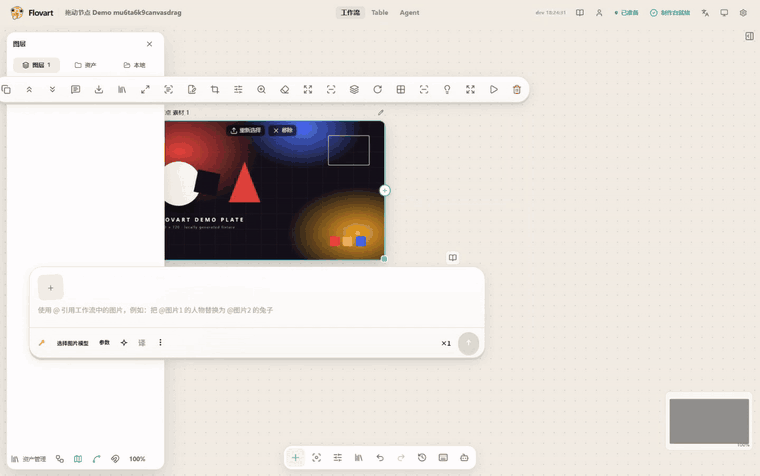Click the edit document pencil icon
This screenshot has height=476, width=760.
(192, 90)
